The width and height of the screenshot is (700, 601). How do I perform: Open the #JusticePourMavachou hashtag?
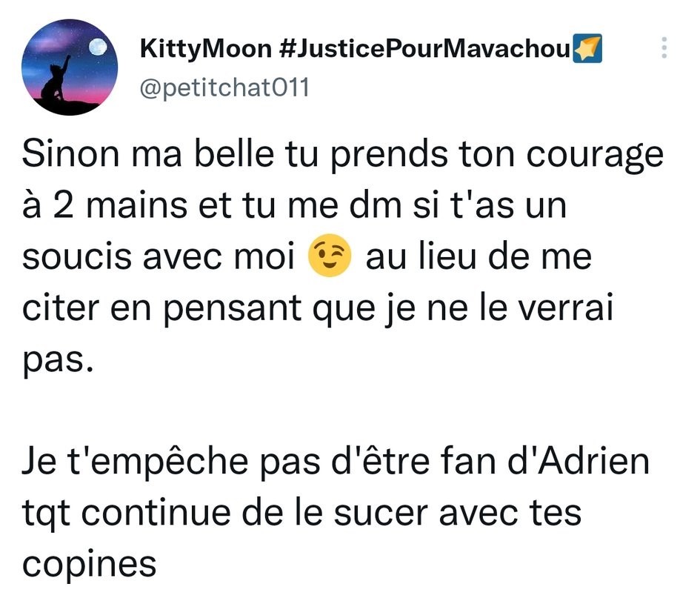tap(424, 48)
